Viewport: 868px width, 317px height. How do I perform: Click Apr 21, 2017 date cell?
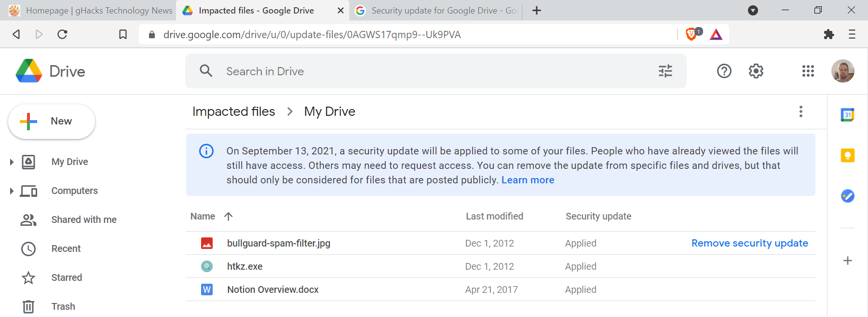pos(491,289)
